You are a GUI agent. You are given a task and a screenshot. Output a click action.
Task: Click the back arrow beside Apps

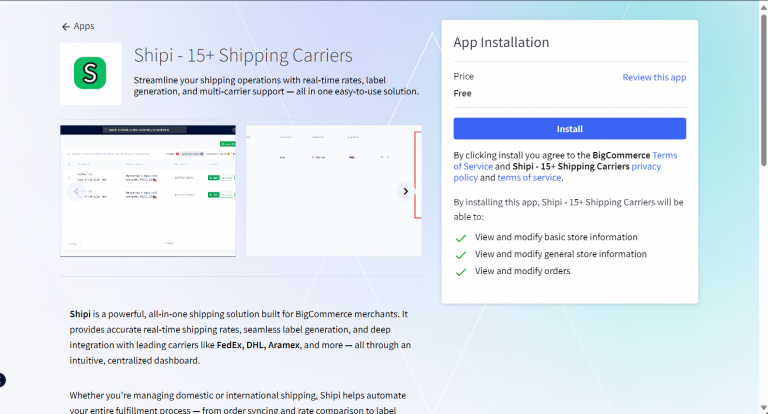(x=66, y=27)
